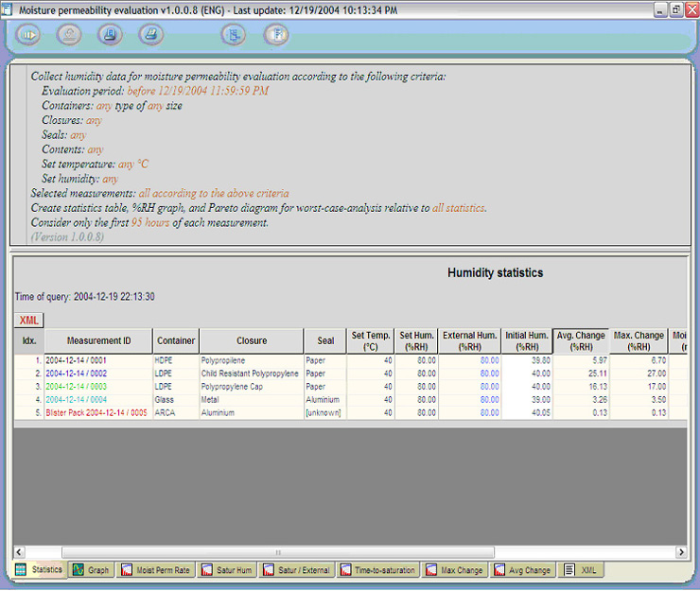
Task: Click the '95 hours' link
Action: point(149,222)
